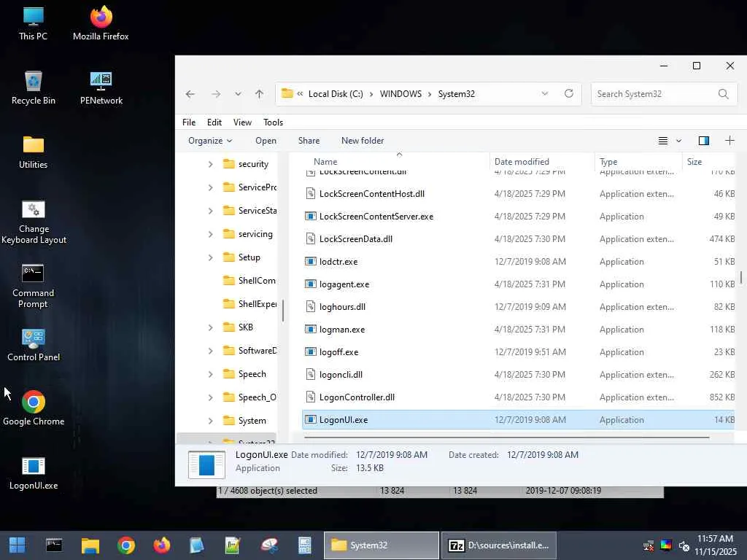Open the command prompt taskbar icon

pyautogui.click(x=54, y=545)
